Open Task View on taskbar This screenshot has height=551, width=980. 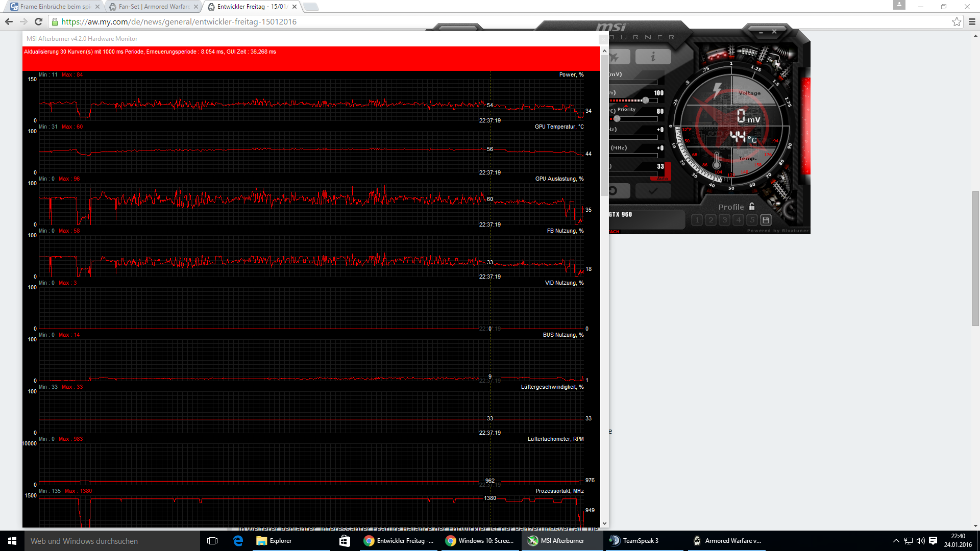pos(212,541)
